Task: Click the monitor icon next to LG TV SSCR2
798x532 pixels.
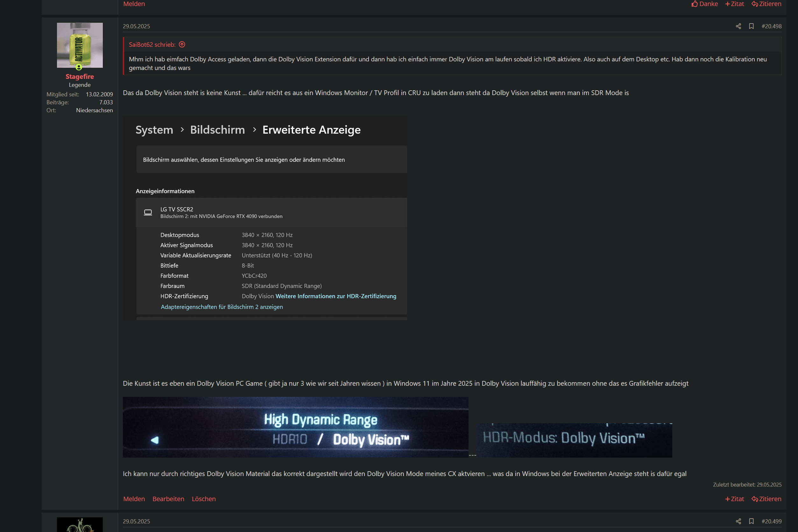Action: click(148, 212)
